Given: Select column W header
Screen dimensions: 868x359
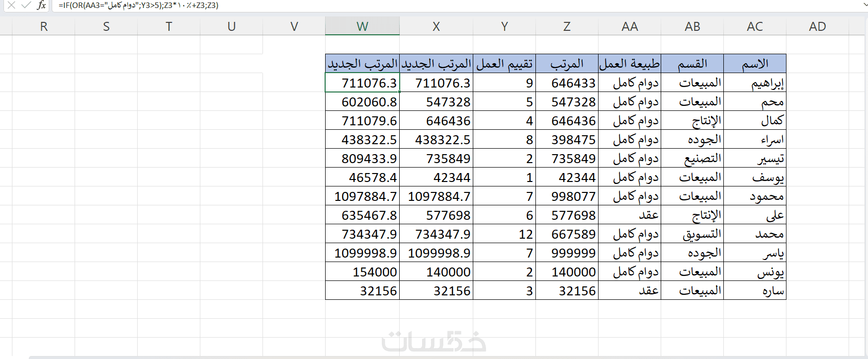Looking at the screenshot, I should 362,26.
